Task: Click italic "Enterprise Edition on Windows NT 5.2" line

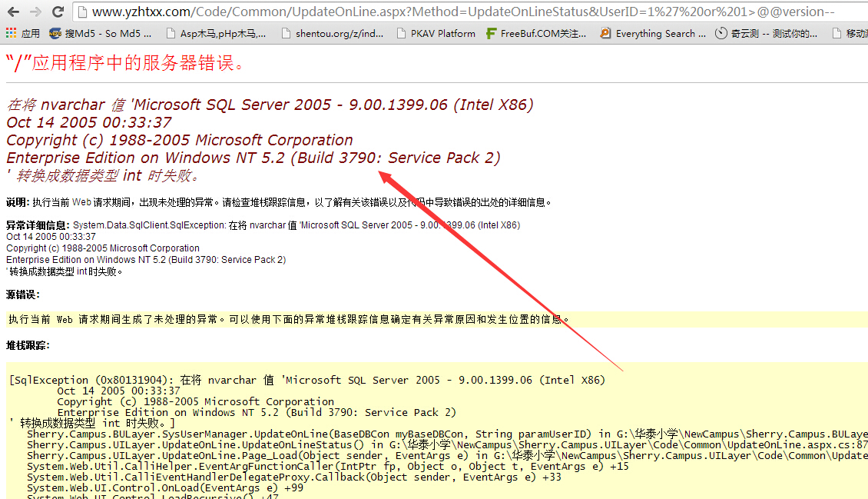Action: point(253,158)
